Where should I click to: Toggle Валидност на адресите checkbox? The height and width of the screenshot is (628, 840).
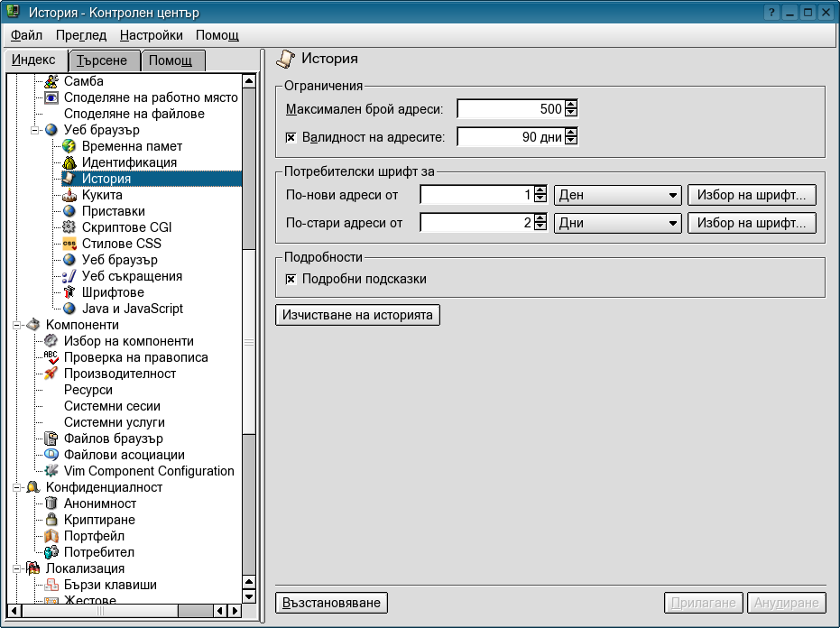[291, 137]
